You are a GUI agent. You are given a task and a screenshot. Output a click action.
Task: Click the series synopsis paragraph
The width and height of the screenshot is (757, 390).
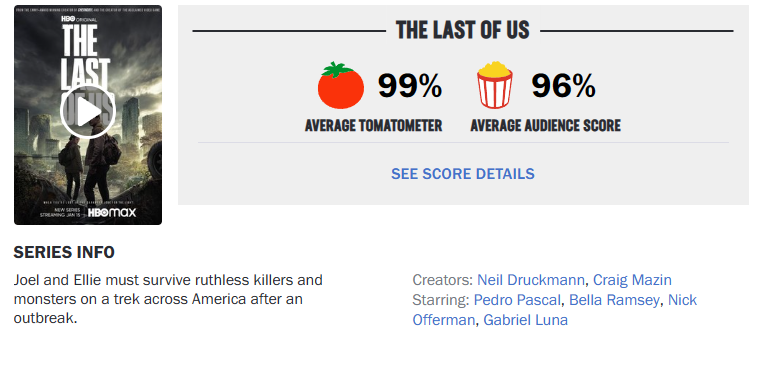(x=168, y=299)
